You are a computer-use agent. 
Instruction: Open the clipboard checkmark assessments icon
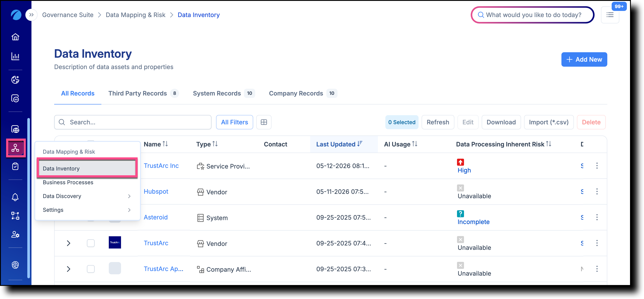15,166
